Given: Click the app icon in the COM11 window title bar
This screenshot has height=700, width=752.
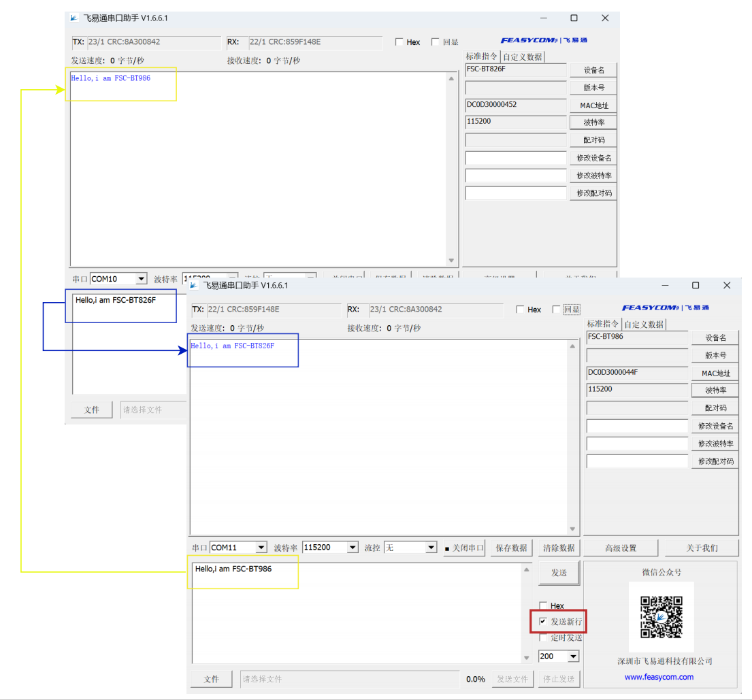Looking at the screenshot, I should [195, 285].
